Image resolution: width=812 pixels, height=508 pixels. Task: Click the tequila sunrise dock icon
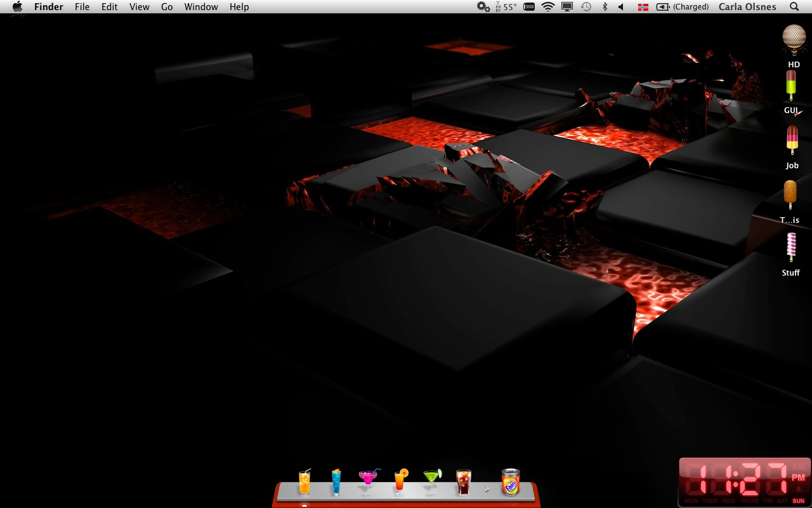[x=400, y=482]
